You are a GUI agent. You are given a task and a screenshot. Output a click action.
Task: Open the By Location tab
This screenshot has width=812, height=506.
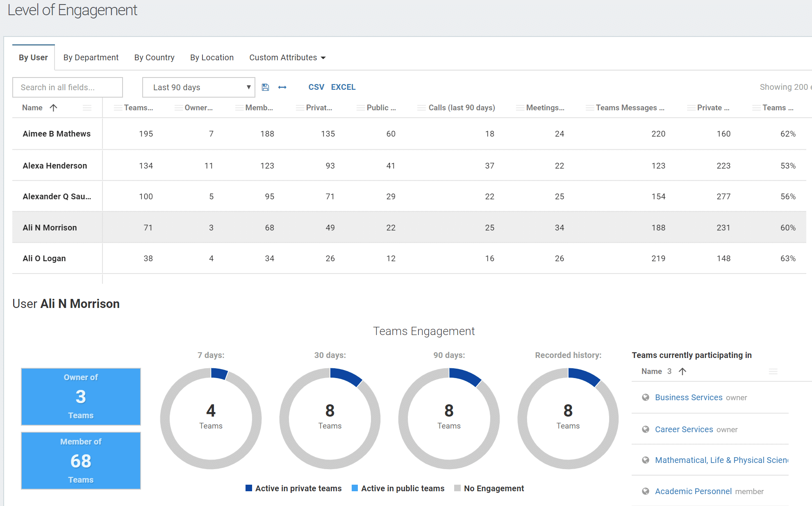coord(212,58)
